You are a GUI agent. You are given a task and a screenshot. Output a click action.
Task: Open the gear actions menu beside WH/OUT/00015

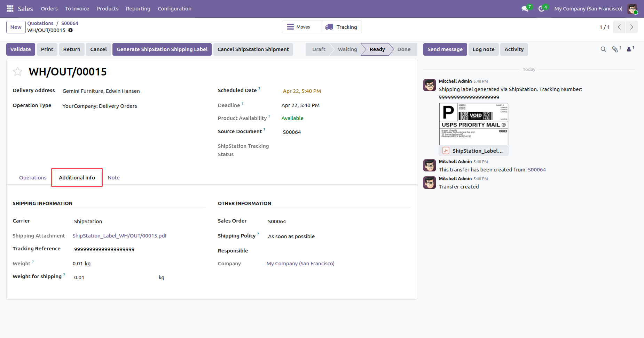[70, 30]
